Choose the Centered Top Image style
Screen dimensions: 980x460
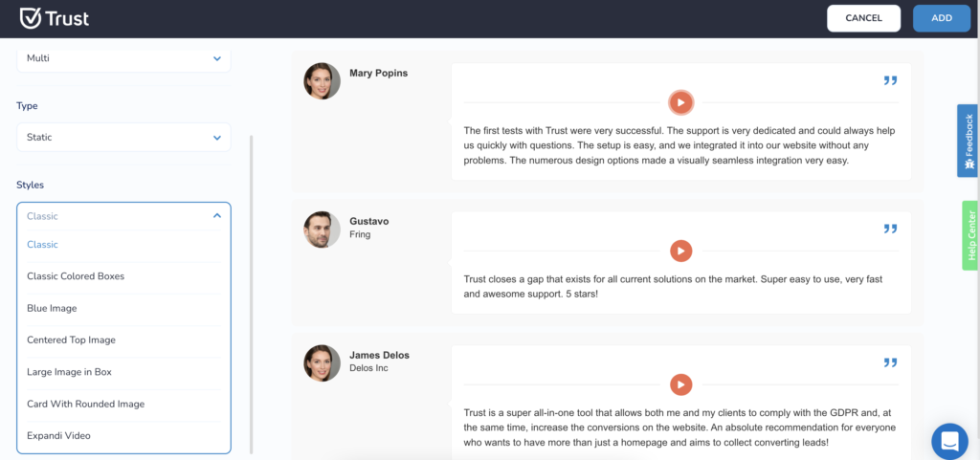pyautogui.click(x=123, y=340)
